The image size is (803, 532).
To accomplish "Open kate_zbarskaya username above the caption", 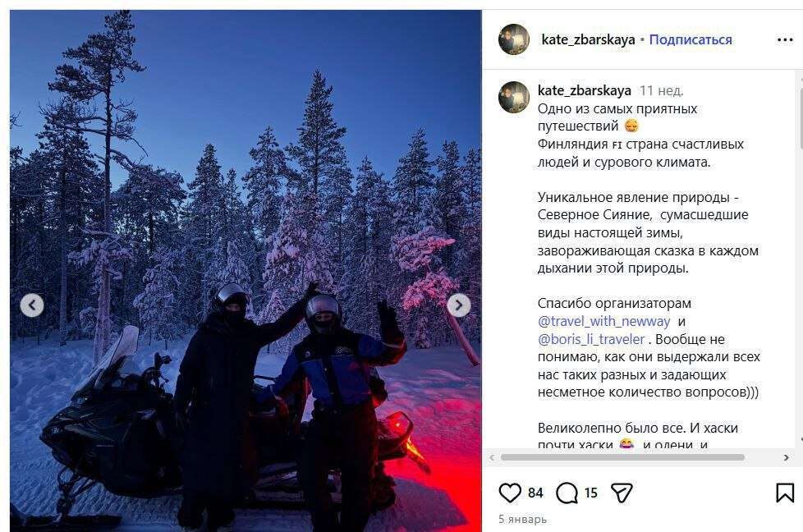I will 585,90.
